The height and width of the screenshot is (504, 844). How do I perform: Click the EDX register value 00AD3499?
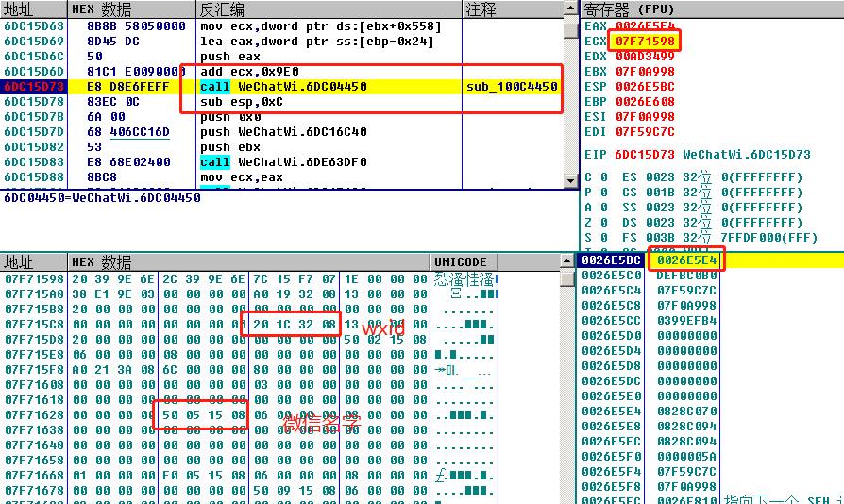pos(645,56)
